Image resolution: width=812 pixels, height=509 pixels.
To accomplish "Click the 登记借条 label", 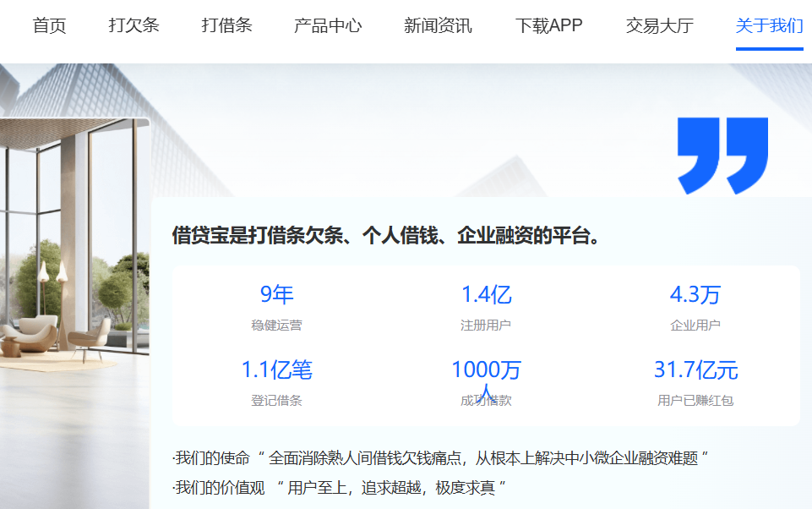I will (x=276, y=400).
